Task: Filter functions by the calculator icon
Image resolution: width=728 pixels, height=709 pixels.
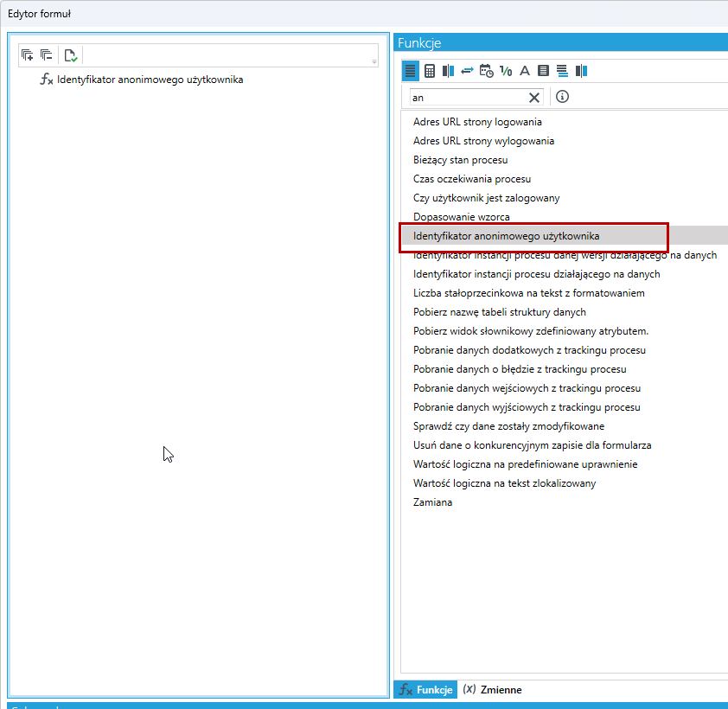Action: [430, 71]
